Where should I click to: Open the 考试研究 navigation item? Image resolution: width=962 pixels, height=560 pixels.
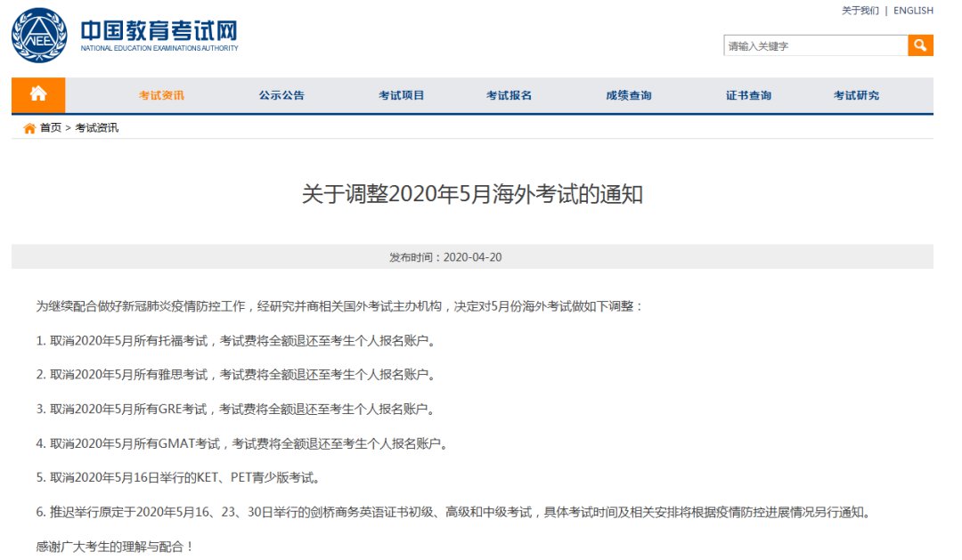click(x=856, y=95)
